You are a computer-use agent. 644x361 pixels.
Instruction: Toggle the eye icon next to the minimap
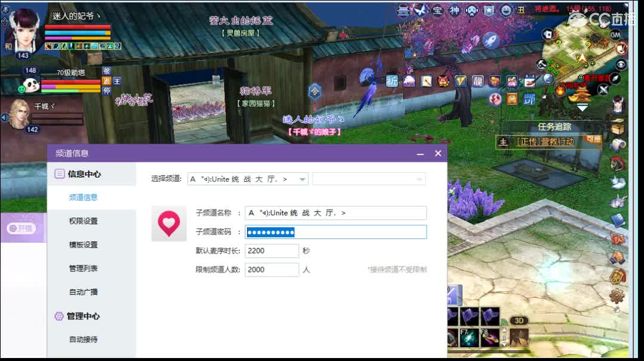coord(620,65)
